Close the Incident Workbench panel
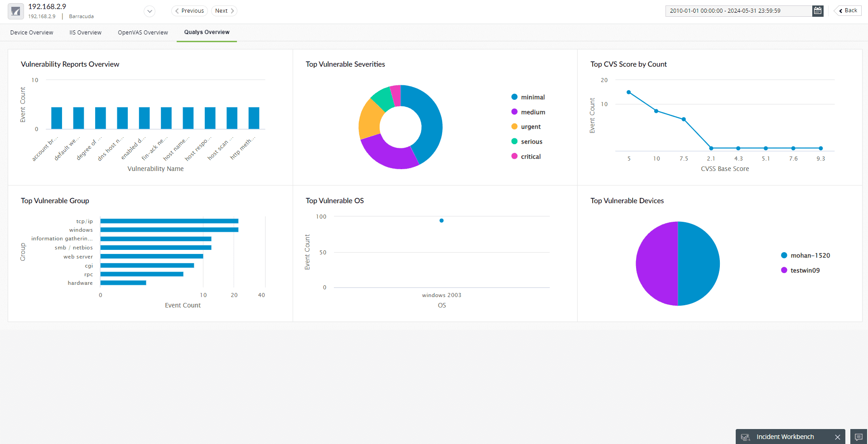The height and width of the screenshot is (444, 868). [x=838, y=437]
